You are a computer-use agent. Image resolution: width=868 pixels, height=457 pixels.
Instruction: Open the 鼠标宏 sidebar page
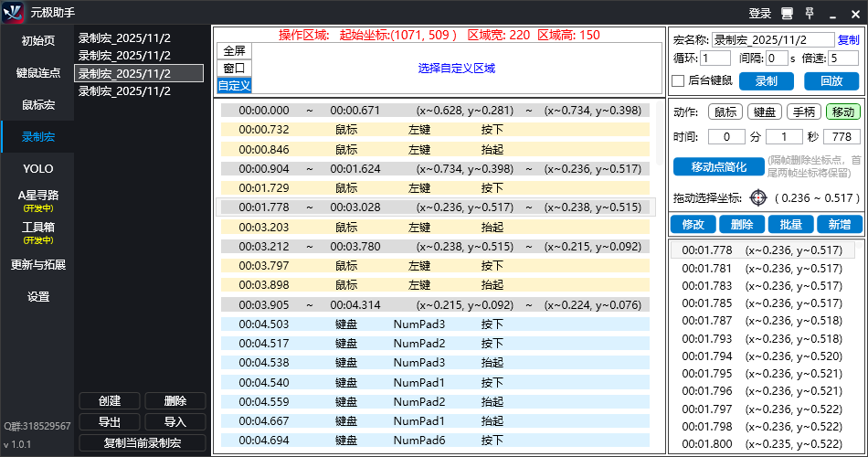pyautogui.click(x=37, y=105)
